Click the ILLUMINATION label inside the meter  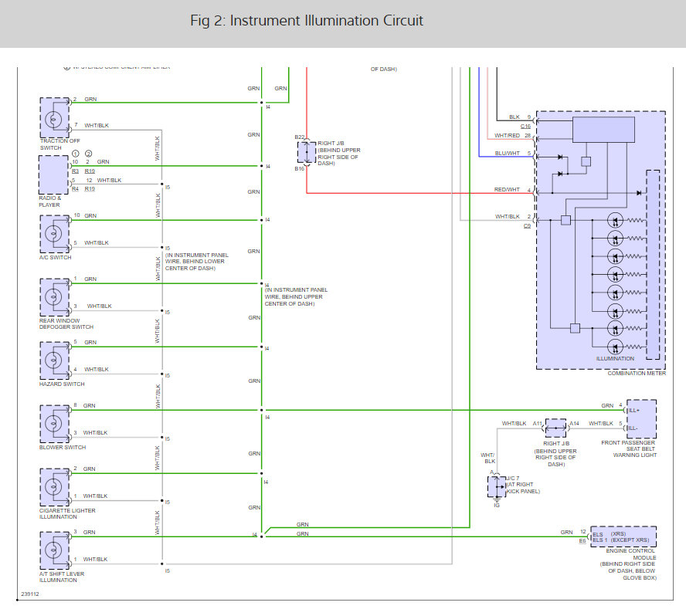pyautogui.click(x=615, y=358)
